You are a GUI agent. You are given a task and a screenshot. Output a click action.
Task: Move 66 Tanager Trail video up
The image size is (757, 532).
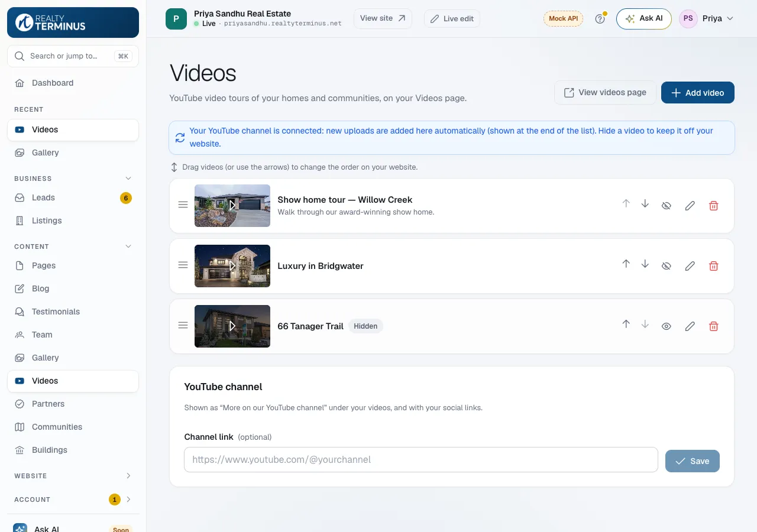pyautogui.click(x=626, y=325)
